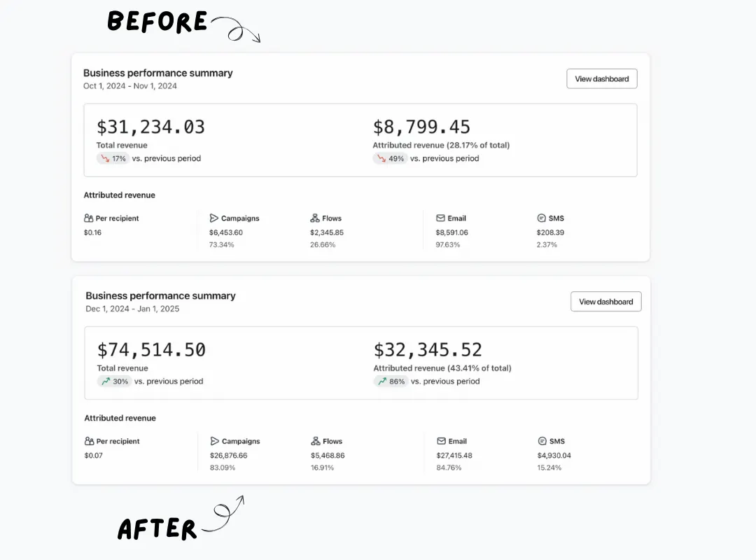
Task: Click Email envelope icon in Oct–Nov summary
Action: [440, 218]
